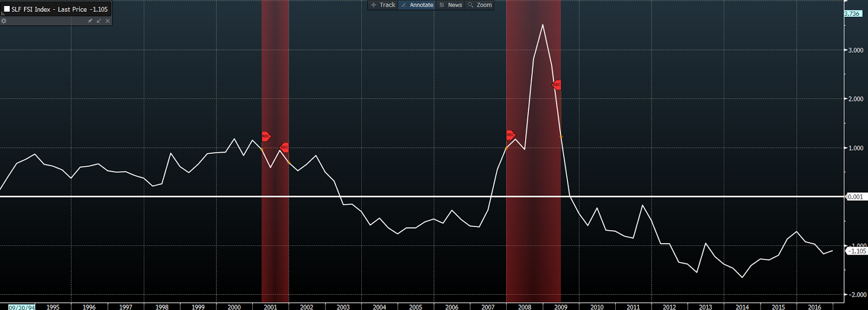
Task: Collapse the legend with the arrow icon
Action: pos(99,21)
